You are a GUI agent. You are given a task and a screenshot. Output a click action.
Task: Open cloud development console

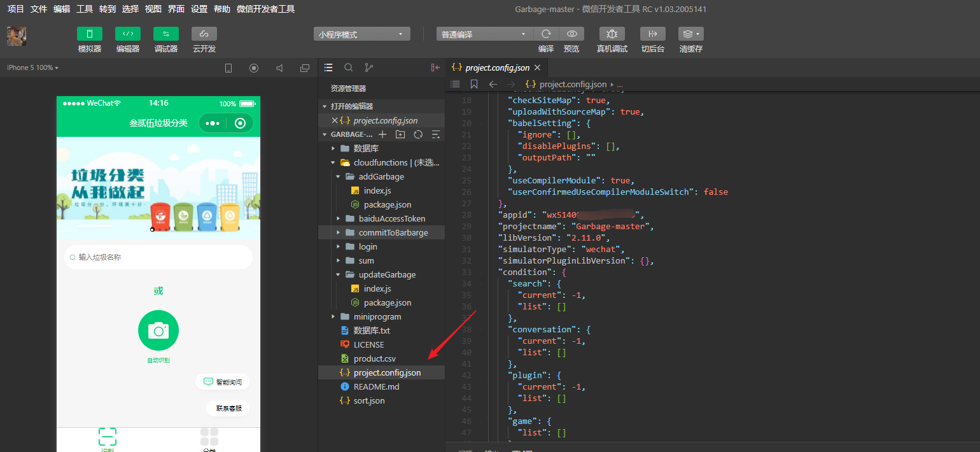coord(204,34)
